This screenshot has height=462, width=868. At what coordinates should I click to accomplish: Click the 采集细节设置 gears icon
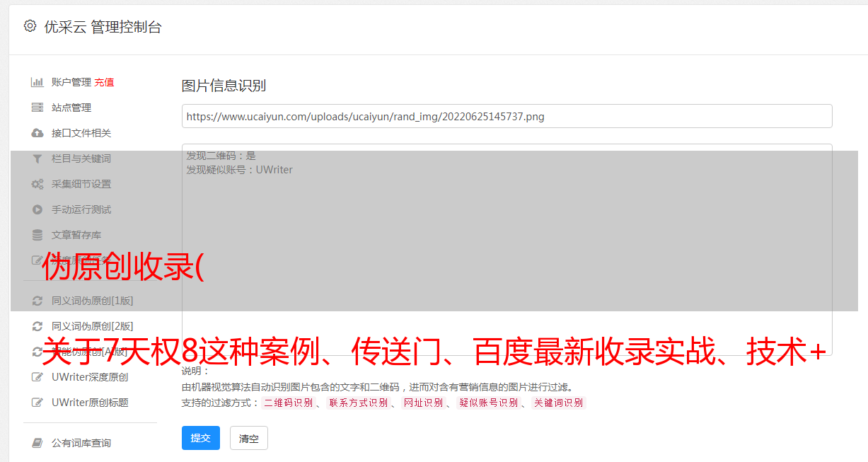(x=37, y=184)
